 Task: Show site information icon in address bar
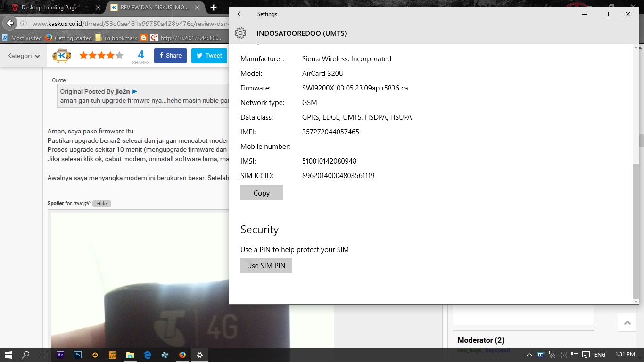(24, 23)
